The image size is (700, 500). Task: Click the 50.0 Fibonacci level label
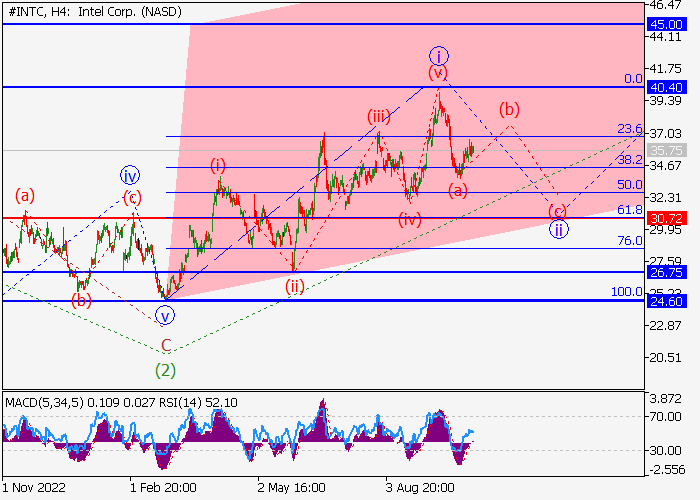(x=630, y=185)
